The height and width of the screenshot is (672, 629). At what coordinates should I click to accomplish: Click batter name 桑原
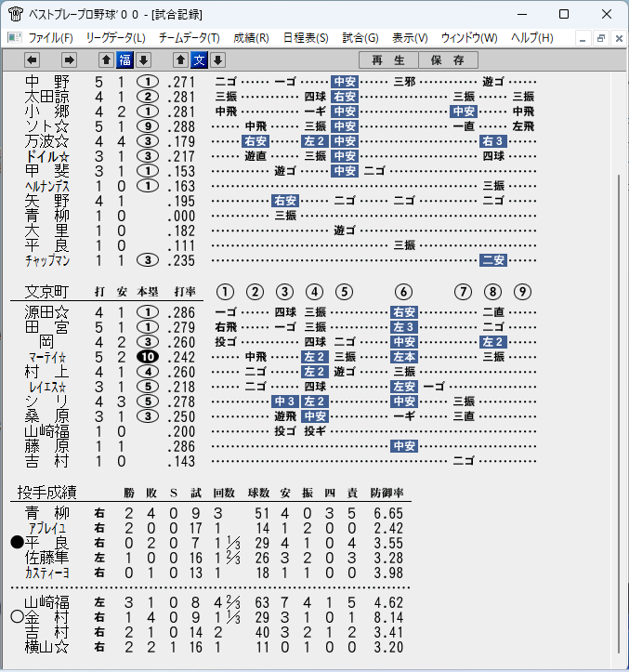pos(46,416)
